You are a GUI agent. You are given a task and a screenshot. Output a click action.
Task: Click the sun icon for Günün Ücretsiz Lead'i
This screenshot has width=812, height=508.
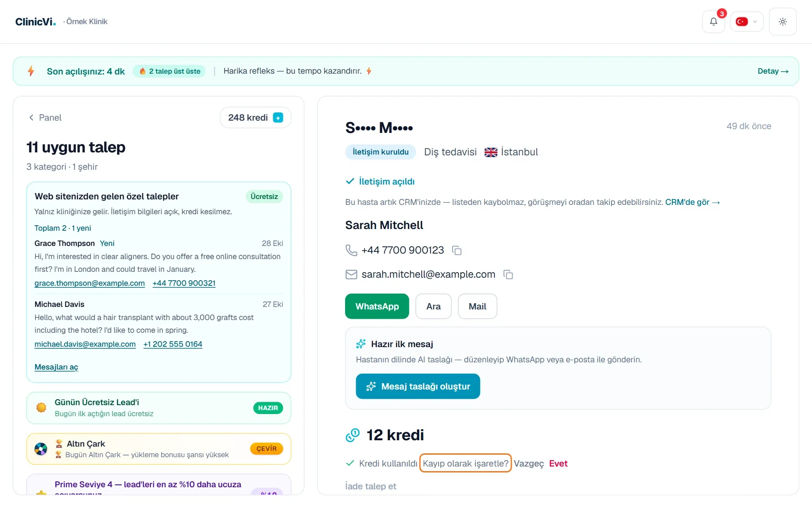tap(41, 408)
